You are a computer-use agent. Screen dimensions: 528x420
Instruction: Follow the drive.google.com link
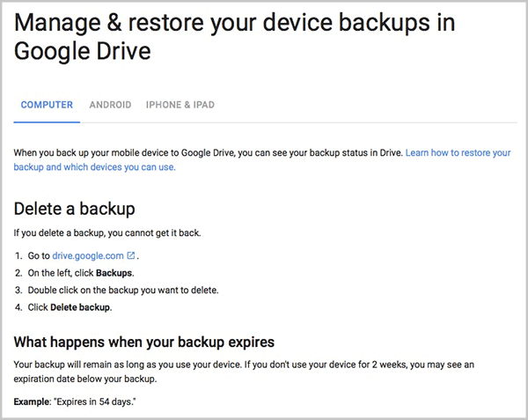point(88,256)
